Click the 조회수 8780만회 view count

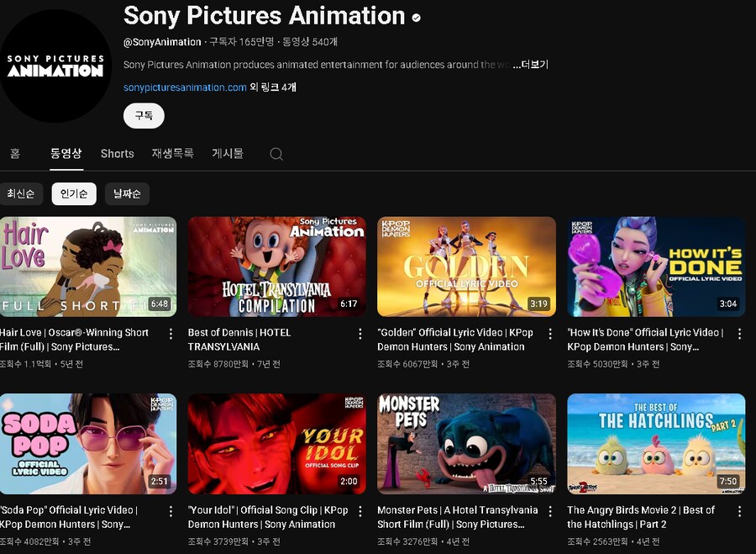[x=218, y=364]
